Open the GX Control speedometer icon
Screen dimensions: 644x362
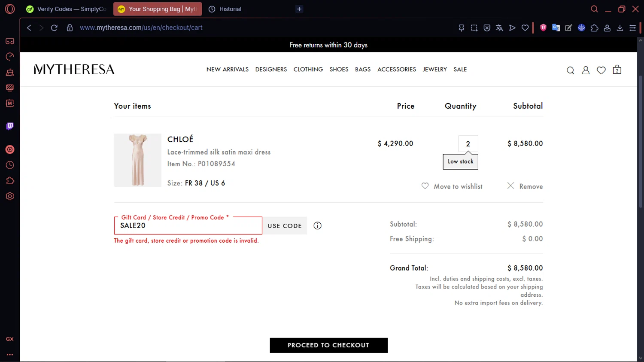pos(10,57)
